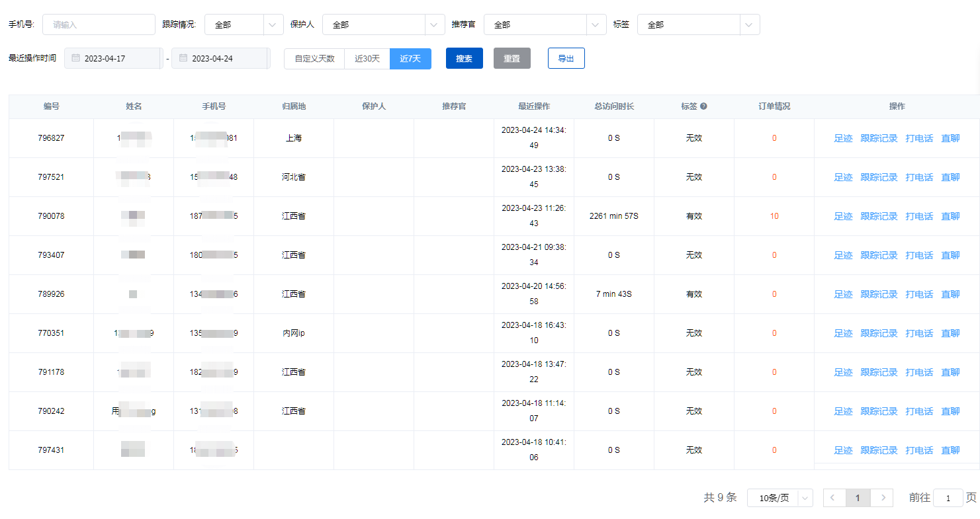980x519 pixels.
Task: Click 直聊 for row 793407
Action: pyautogui.click(x=950, y=255)
